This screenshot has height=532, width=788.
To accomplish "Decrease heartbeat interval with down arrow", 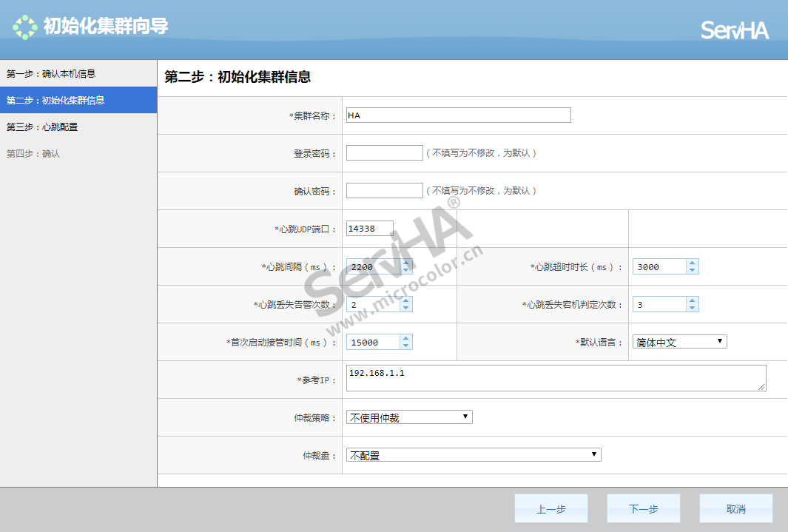I will coord(405,271).
